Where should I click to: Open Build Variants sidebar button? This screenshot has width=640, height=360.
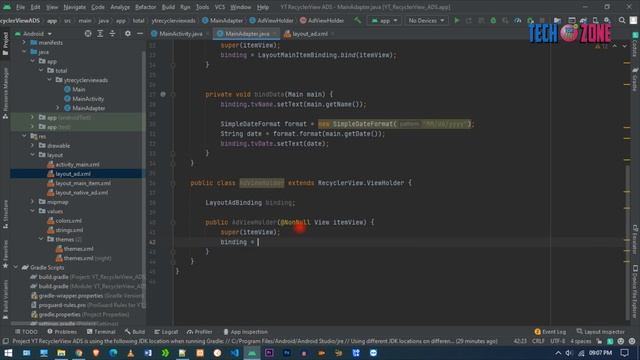pyautogui.click(x=5, y=299)
